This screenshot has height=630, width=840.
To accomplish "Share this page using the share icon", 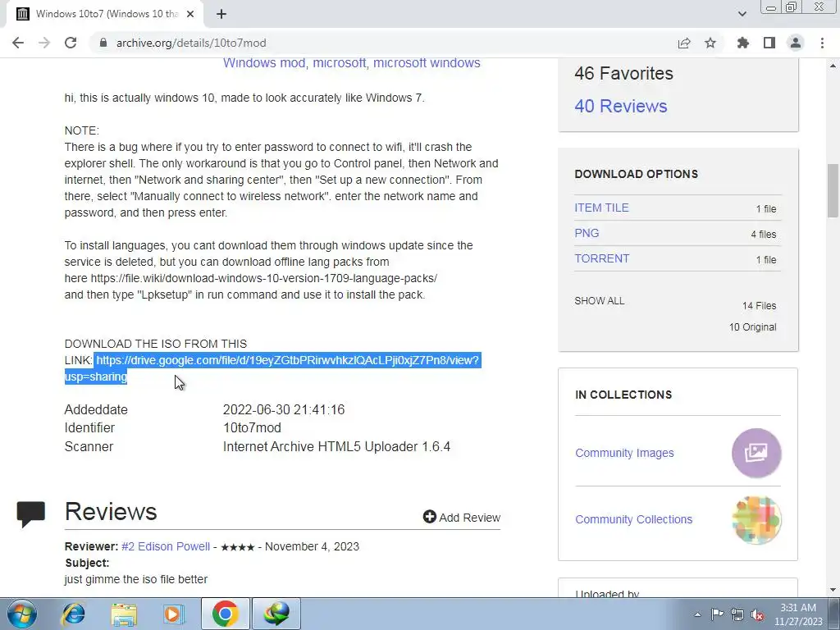I will pos(684,43).
